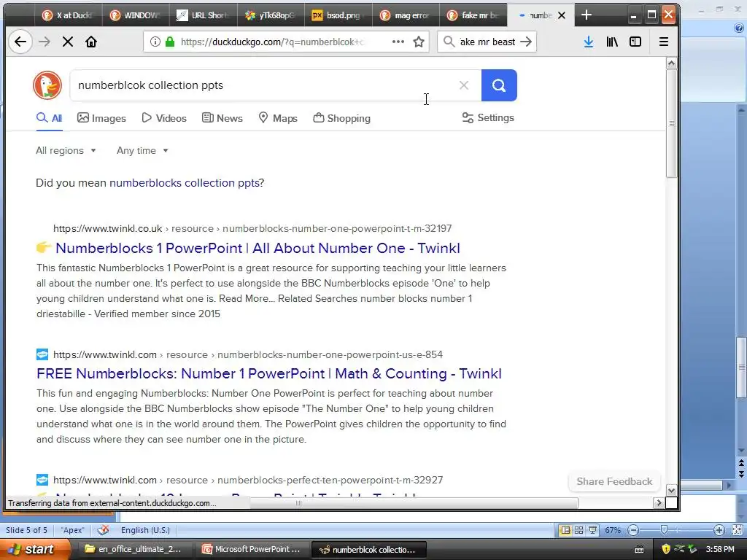Image resolution: width=747 pixels, height=560 pixels.
Task: Open the Firefox hamburger menu
Action: pos(664,42)
